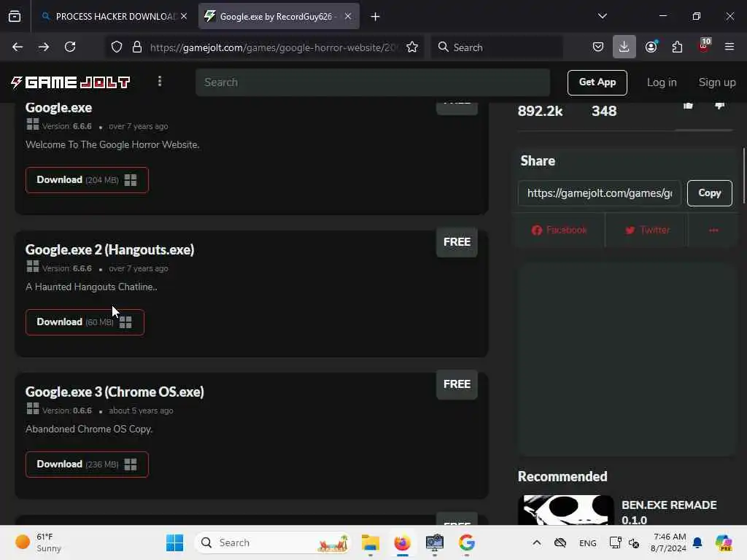Open Firefox View icon in tab strip
The image size is (747, 560).
(x=15, y=16)
